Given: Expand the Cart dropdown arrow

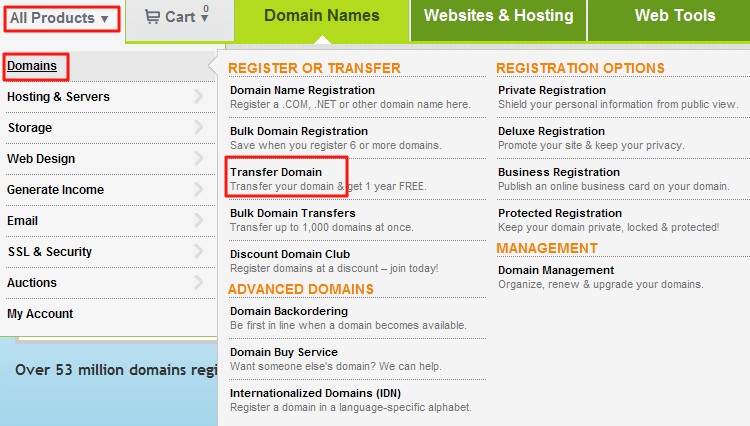Looking at the screenshot, I should tap(205, 18).
